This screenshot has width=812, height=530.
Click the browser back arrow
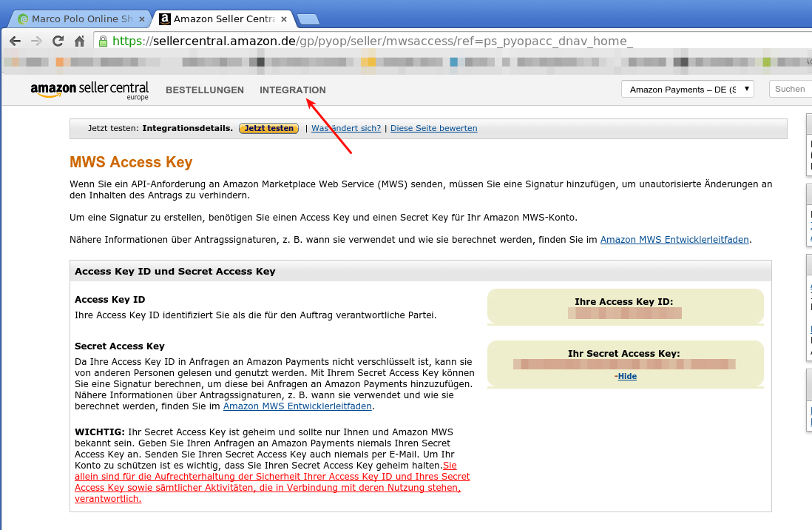click(x=15, y=41)
